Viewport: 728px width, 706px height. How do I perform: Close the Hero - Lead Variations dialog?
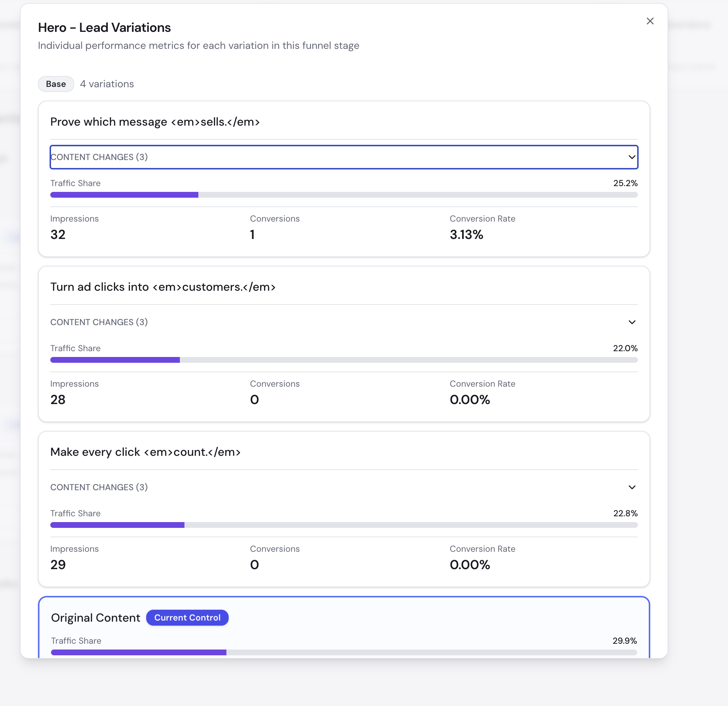coord(650,21)
